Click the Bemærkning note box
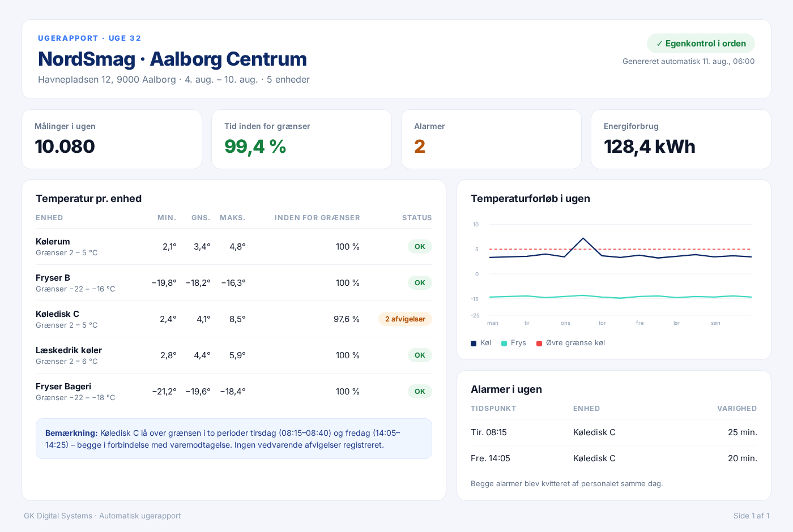This screenshot has height=532, width=793. (234, 439)
